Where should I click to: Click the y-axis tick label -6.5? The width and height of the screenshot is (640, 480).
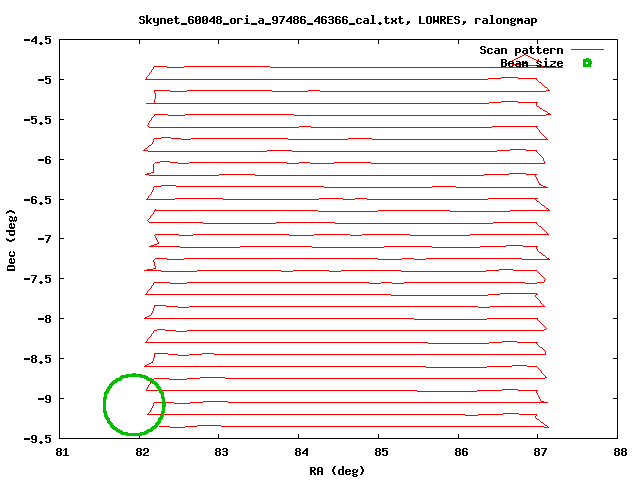tap(38, 200)
